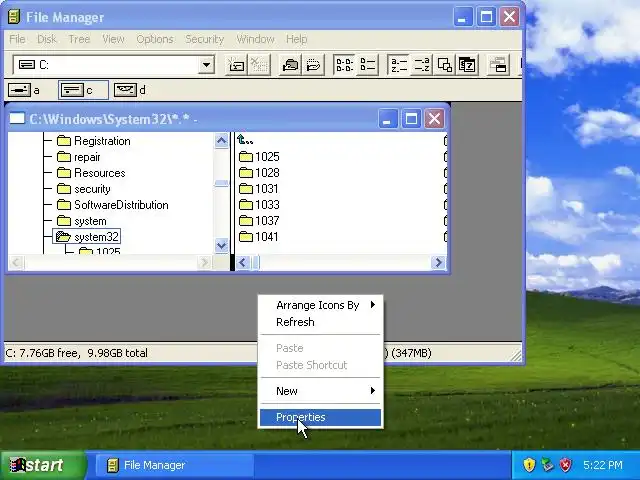The width and height of the screenshot is (640, 480).
Task: Click file list horizontal scroll left arrow
Action: [x=243, y=262]
